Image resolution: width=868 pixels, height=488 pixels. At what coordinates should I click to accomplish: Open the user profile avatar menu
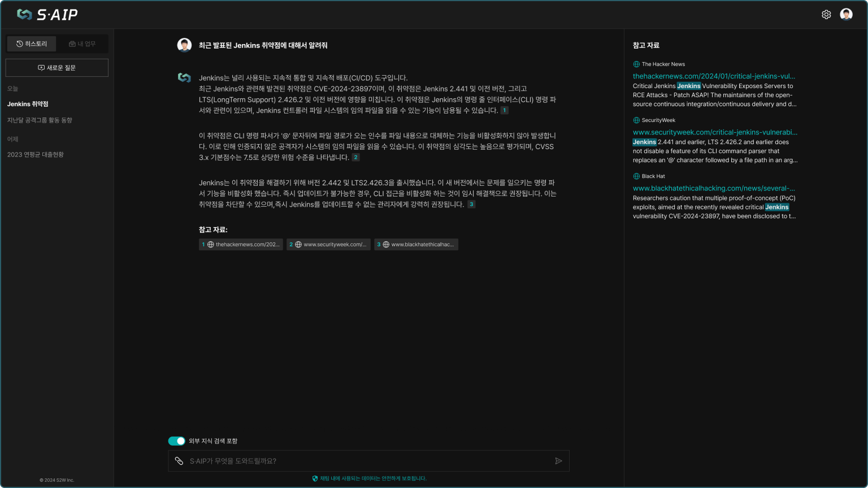846,15
